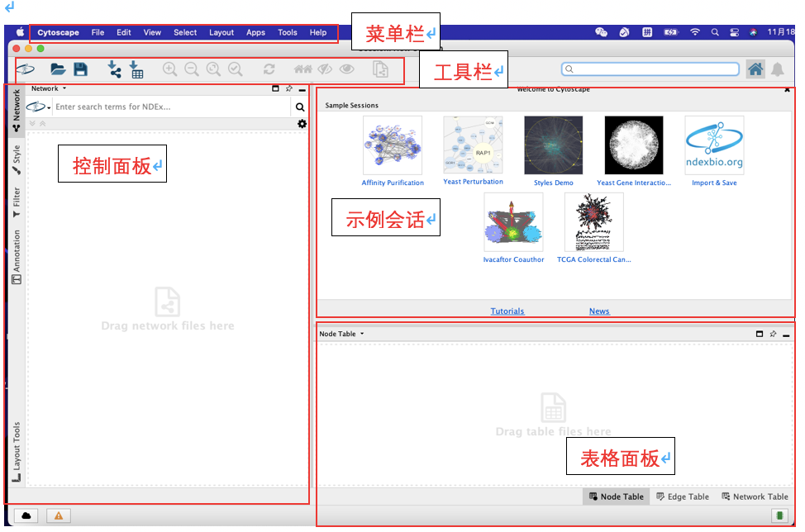Open the Tutorials link
The image size is (805, 532).
507,311
